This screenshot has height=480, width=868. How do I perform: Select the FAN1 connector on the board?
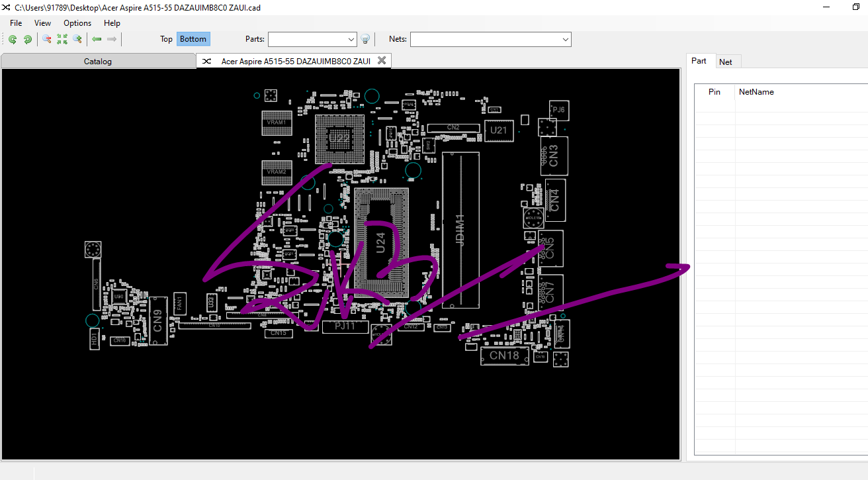[179, 304]
